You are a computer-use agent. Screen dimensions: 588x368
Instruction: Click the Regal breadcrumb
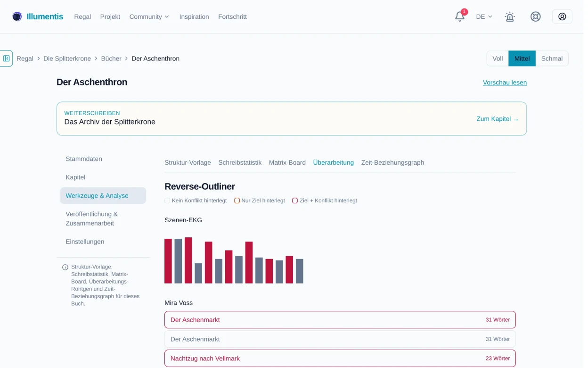(x=25, y=59)
